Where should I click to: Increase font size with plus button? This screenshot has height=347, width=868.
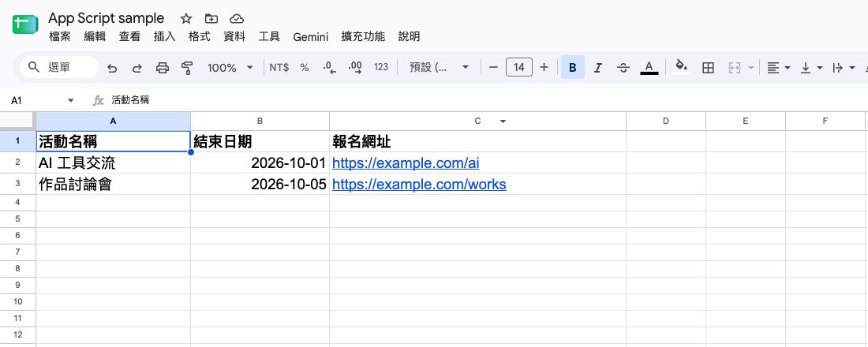tap(544, 68)
